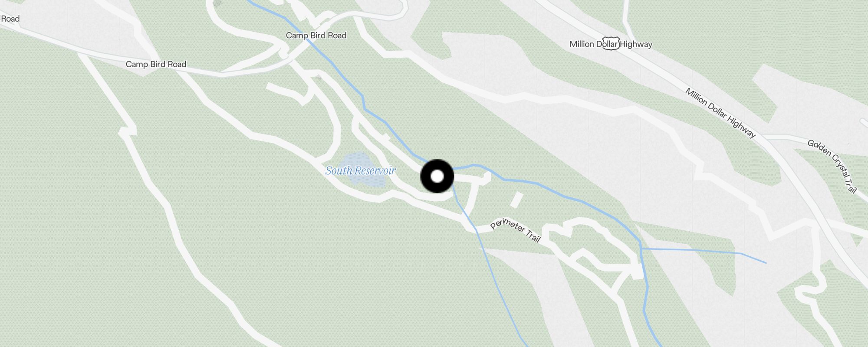This screenshot has width=868, height=347.
Task: Select the South Reservoir label
Action: click(x=360, y=170)
